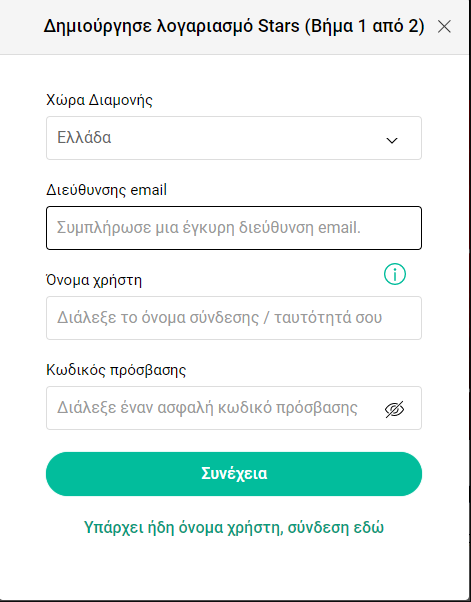The height and width of the screenshot is (602, 471).
Task: Click placeholder 'Συμπλήρωσε μια έγκυρη διεύθυνση email.'
Action: (209, 228)
